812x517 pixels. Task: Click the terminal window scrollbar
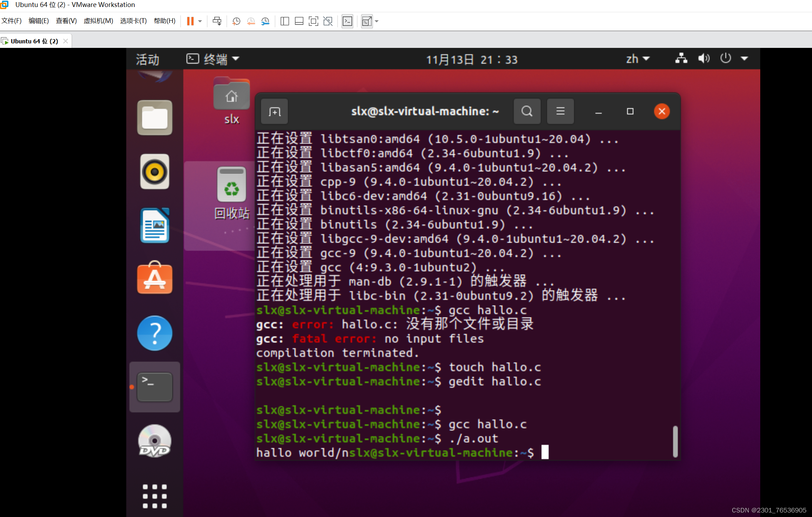[x=675, y=441]
